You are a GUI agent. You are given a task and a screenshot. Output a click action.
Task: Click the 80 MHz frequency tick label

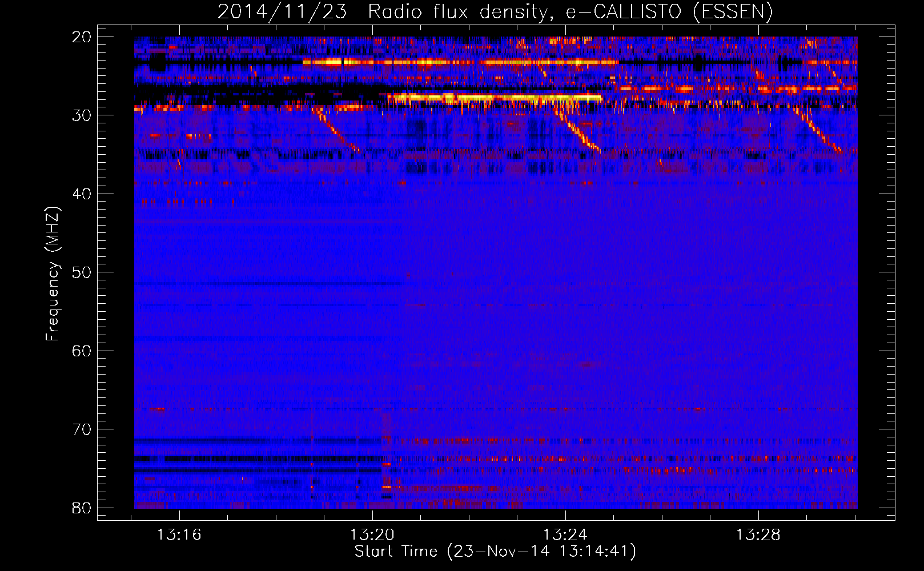click(82, 508)
